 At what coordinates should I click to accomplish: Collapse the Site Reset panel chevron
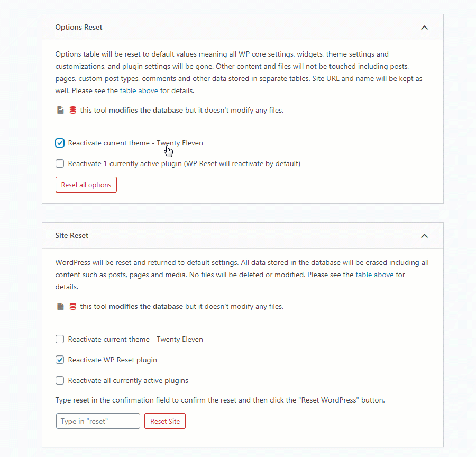[424, 236]
